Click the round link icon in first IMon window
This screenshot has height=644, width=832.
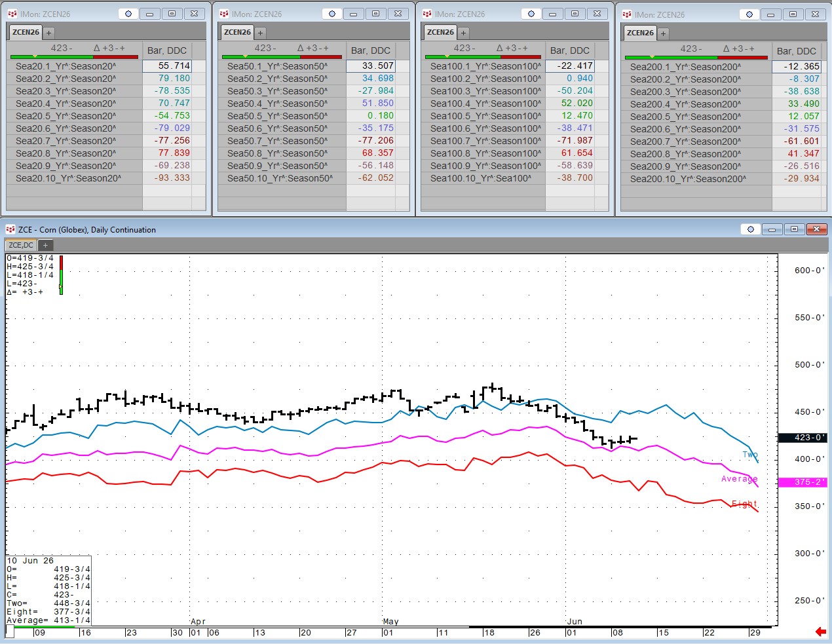coord(128,14)
